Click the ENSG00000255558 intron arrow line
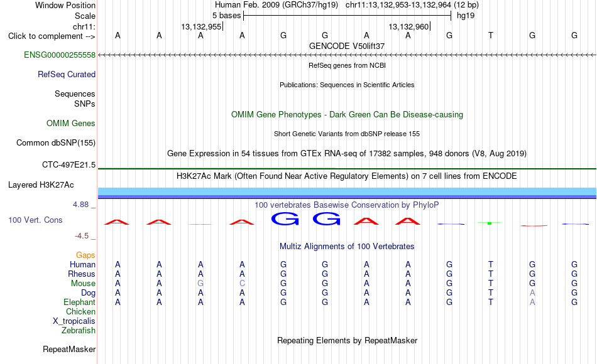 click(x=348, y=55)
